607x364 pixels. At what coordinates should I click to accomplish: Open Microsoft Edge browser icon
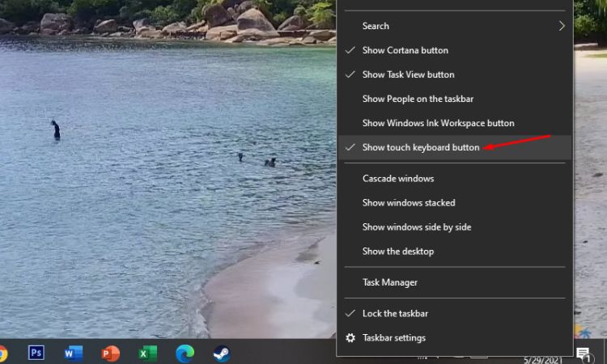(185, 353)
